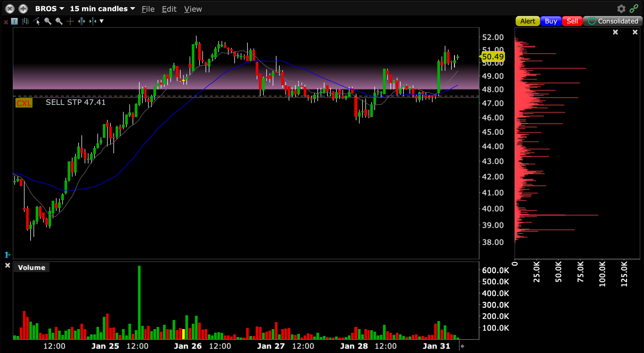Expand the toolbar overflow arrow
The image size is (644, 353).
pos(101,21)
